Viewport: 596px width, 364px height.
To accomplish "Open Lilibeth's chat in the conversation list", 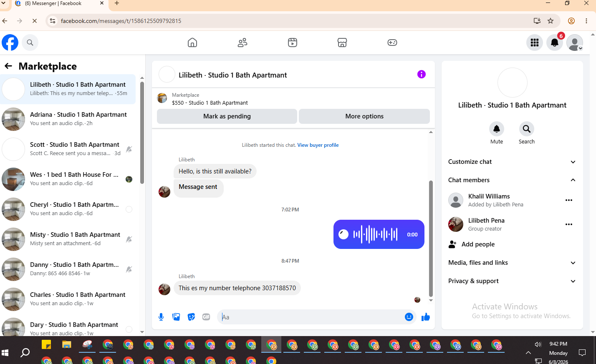I will [x=68, y=89].
